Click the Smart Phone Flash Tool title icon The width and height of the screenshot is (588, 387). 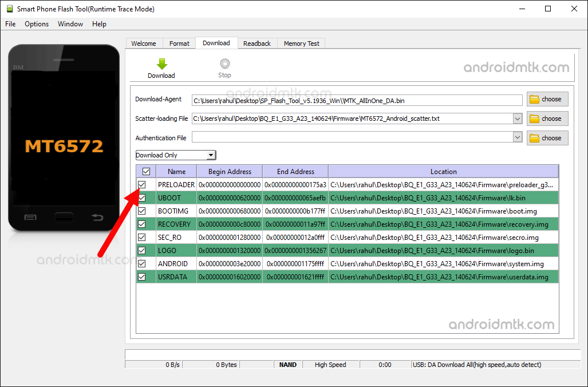[x=9, y=9]
